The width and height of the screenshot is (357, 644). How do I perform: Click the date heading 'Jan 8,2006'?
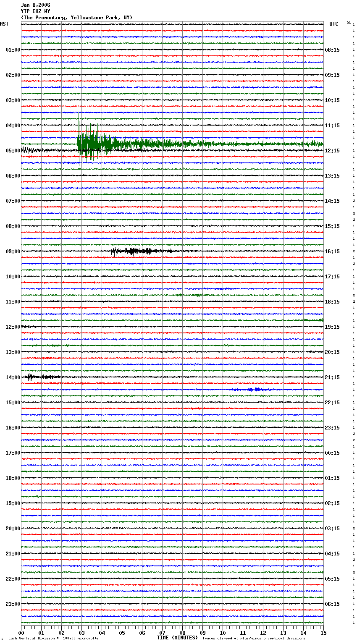[x=36, y=5]
